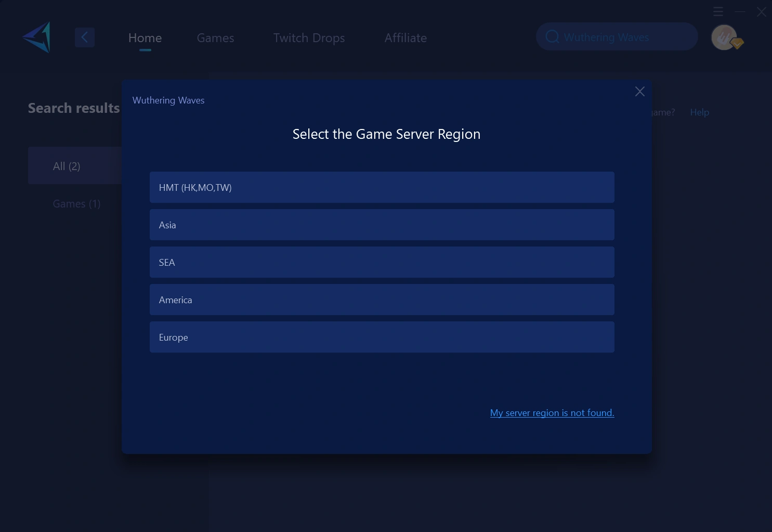Select the Home navigation item

click(x=145, y=37)
